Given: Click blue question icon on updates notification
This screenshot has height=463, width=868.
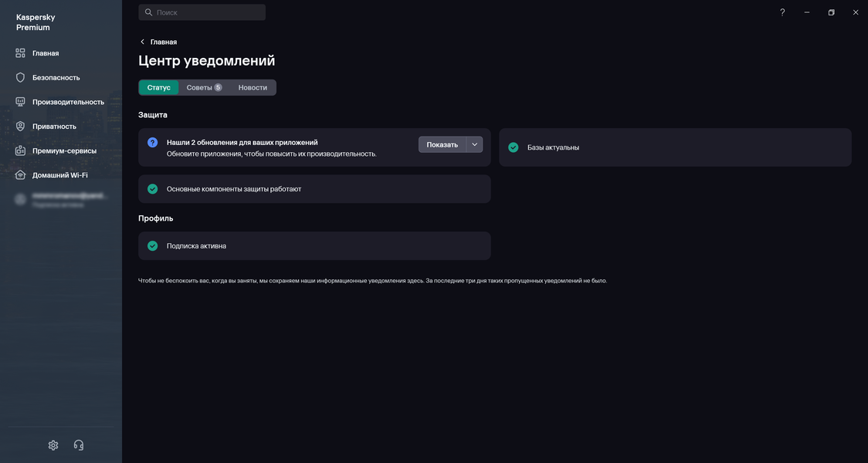Looking at the screenshot, I should tap(152, 143).
